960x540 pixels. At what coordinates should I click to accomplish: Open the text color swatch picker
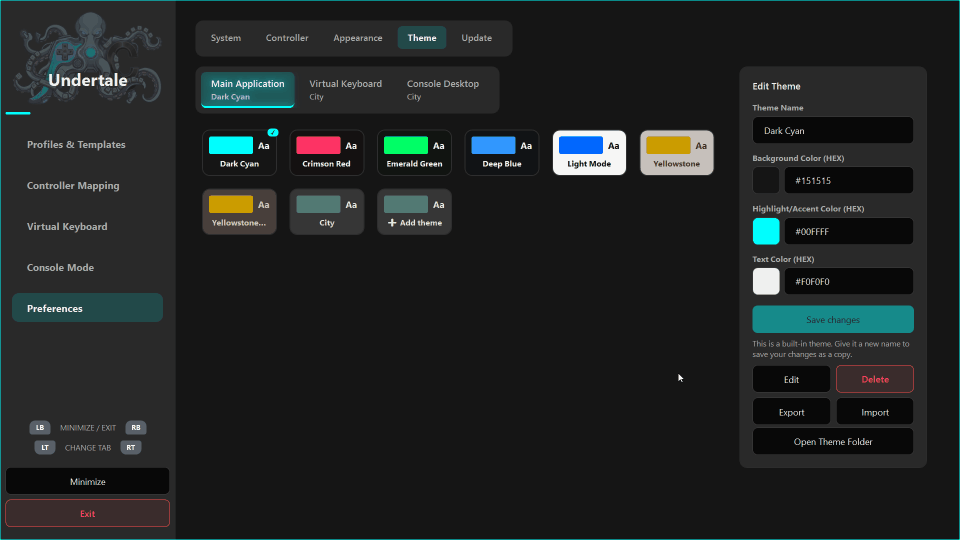(766, 282)
